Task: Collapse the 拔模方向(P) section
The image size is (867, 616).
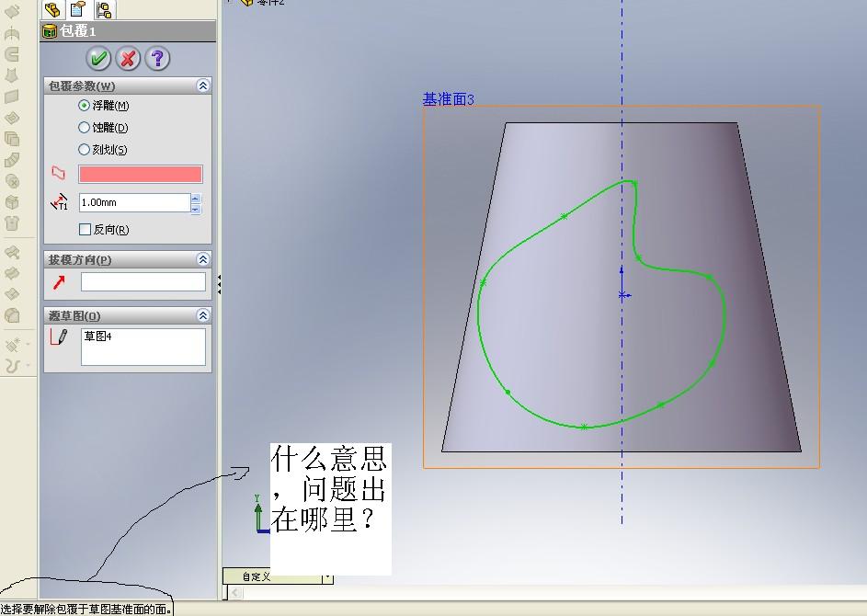Action: pos(203,259)
